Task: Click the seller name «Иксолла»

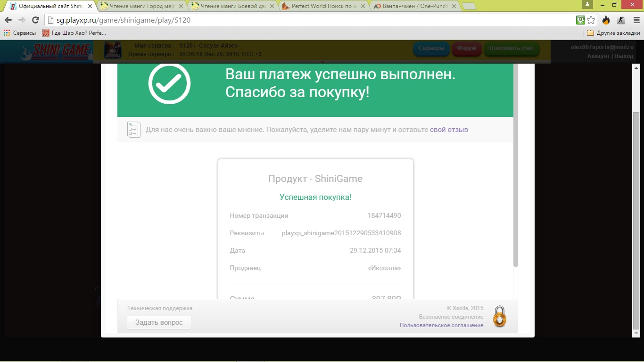Action: (384, 268)
